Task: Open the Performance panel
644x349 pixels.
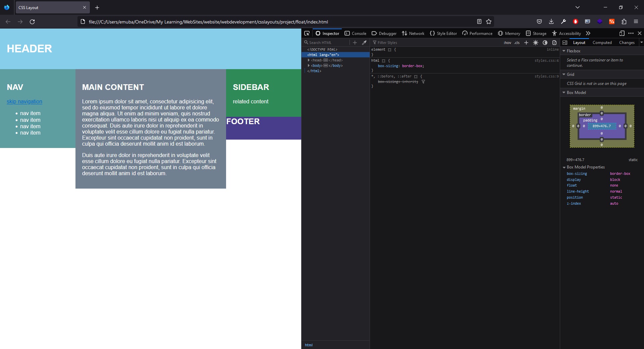Action: coord(477,33)
